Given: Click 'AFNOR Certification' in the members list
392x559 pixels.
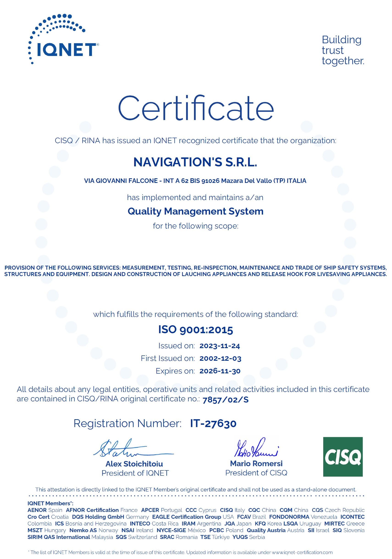Looking at the screenshot, I should tap(92, 510).
